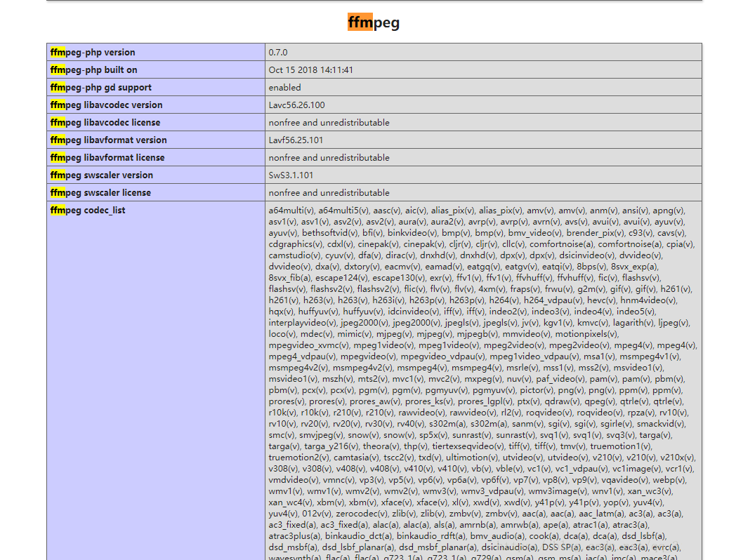736x560 pixels.
Task: Select the "ffmpeg-php version" row label
Action: pyautogui.click(x=93, y=52)
